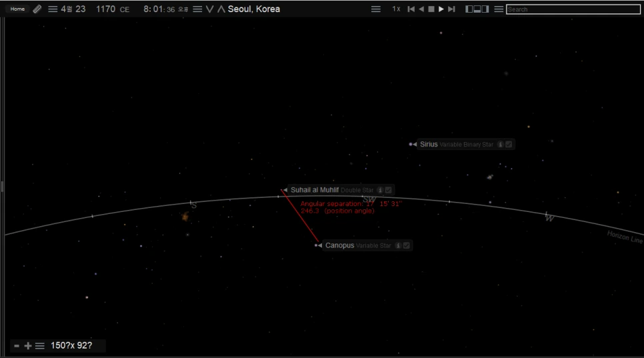Toggle the Sirius label checkbox
Viewport: 644px width, 358px height.
pos(509,144)
